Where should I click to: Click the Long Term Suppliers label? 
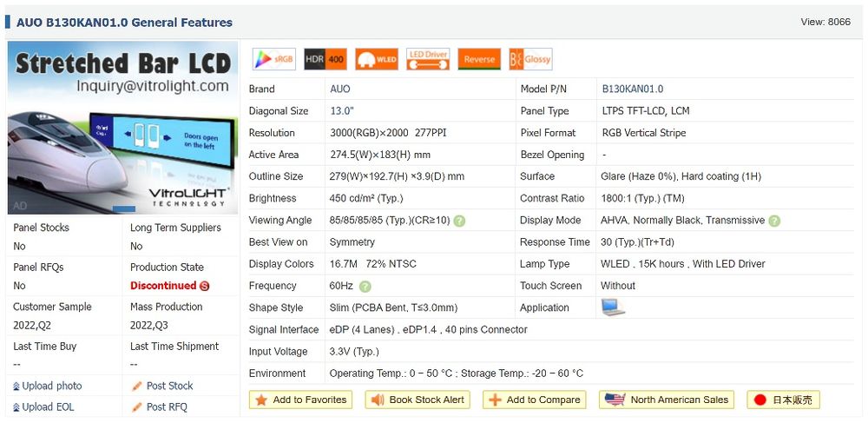(175, 228)
